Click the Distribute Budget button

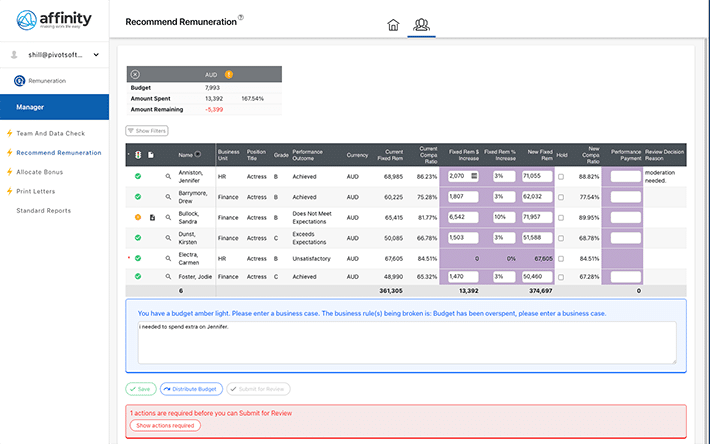(x=191, y=389)
